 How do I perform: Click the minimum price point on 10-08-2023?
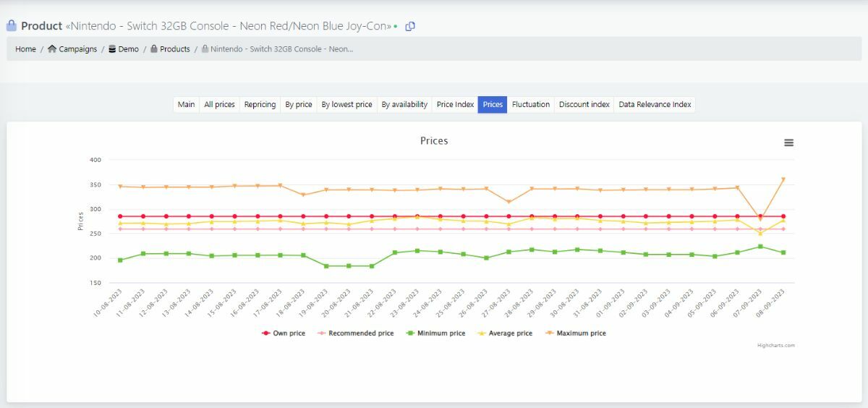(120, 260)
